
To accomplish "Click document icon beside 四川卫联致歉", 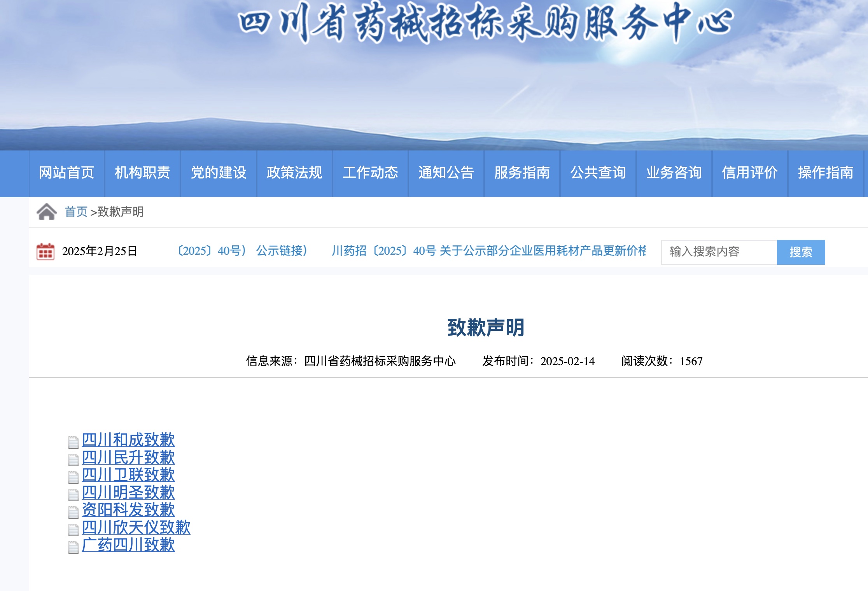I will coord(73,477).
